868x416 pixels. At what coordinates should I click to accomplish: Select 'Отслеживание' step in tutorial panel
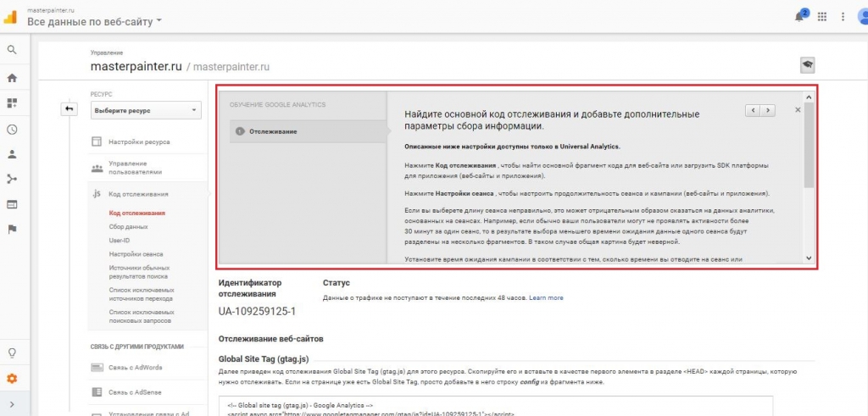pos(309,131)
